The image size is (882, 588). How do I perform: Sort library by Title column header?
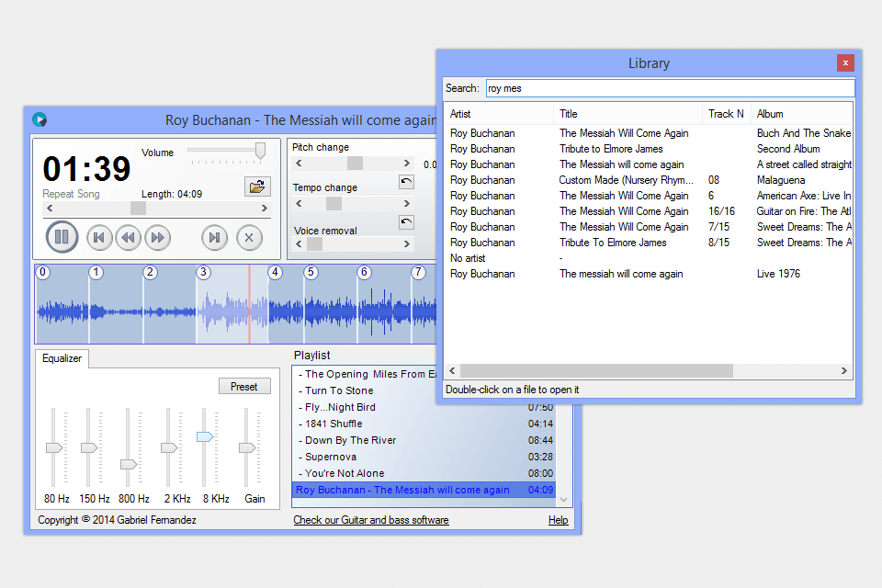click(x=628, y=114)
